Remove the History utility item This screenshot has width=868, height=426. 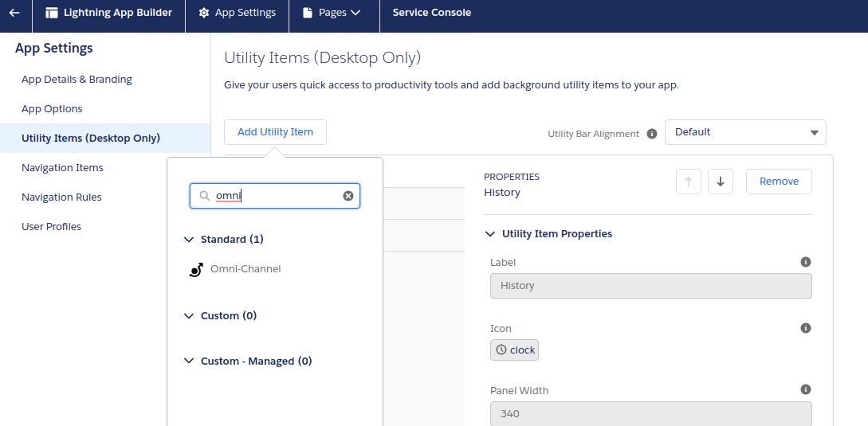pyautogui.click(x=778, y=182)
